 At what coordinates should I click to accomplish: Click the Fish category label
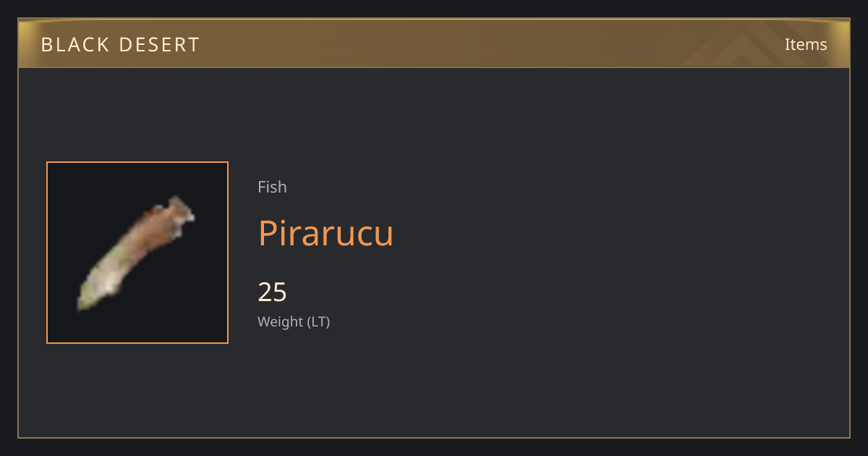pyautogui.click(x=272, y=187)
